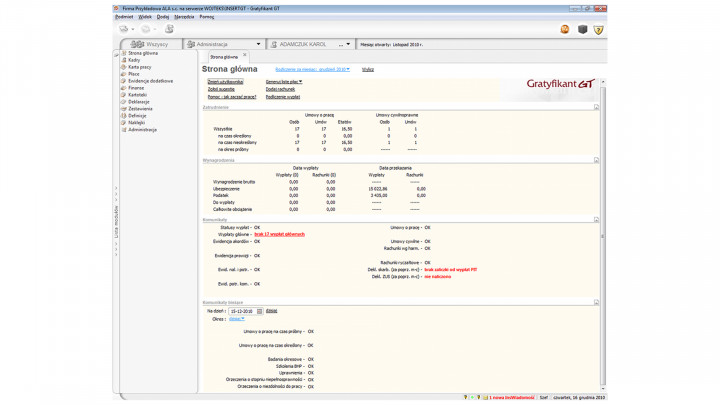Click the 'Na dzień' date input field
This screenshot has height=405, width=720.
tap(240, 311)
